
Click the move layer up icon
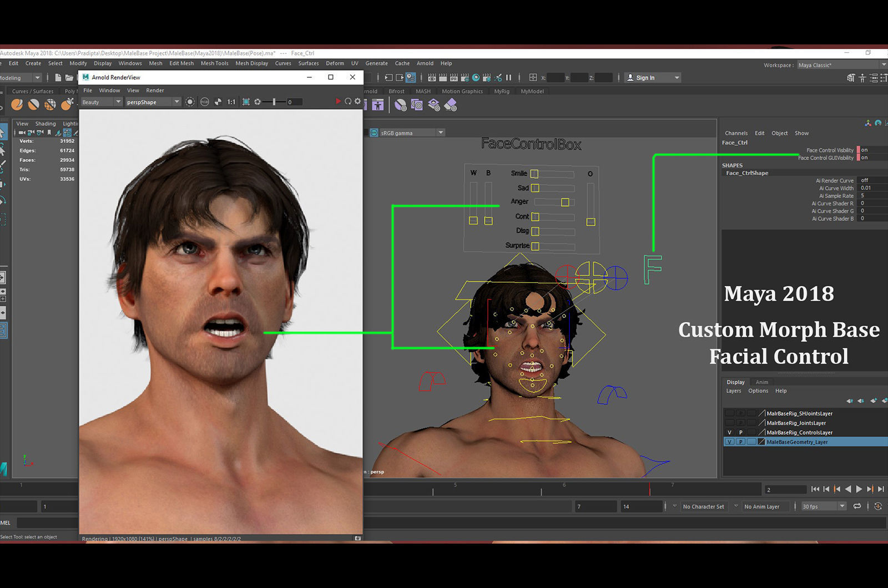coord(850,401)
